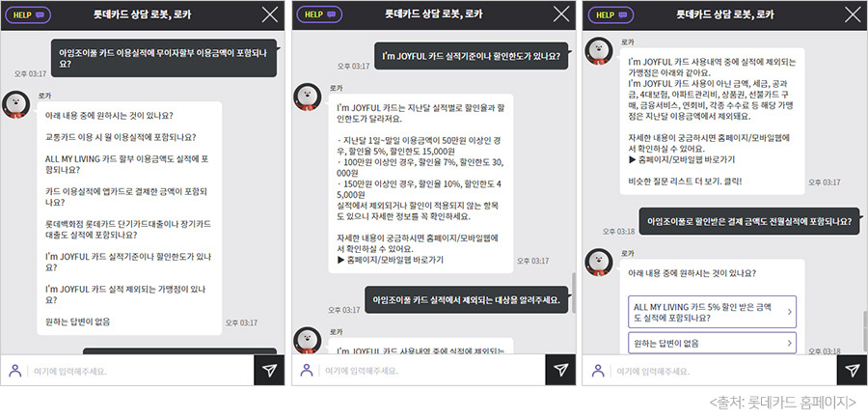Select option '롯데백화점 롯데카드 단기카드대출이나 장기카드대출도 실적에 포함되나요?'
This screenshot has width=868, height=420.
[128, 229]
